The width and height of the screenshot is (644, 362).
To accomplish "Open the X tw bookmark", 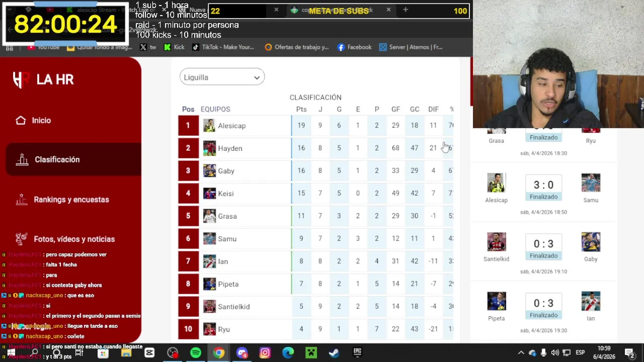I will click(x=148, y=47).
